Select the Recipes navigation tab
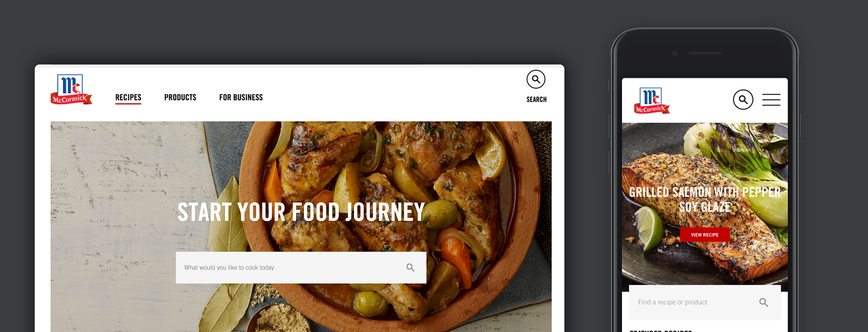 click(128, 98)
